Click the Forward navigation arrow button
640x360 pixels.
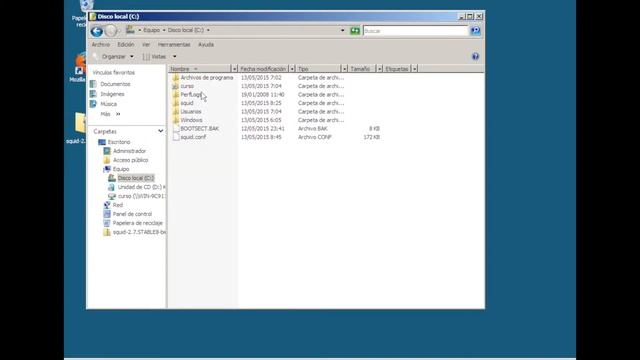click(x=111, y=31)
